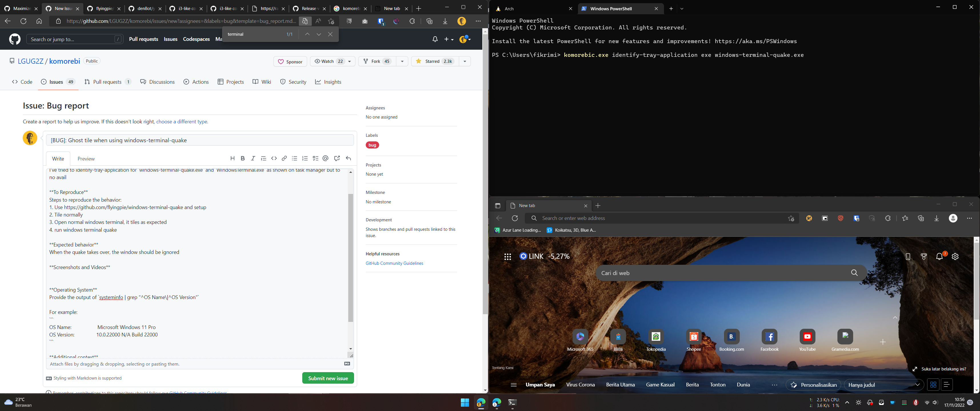Toggle read aloud in the address bar

pos(318,21)
